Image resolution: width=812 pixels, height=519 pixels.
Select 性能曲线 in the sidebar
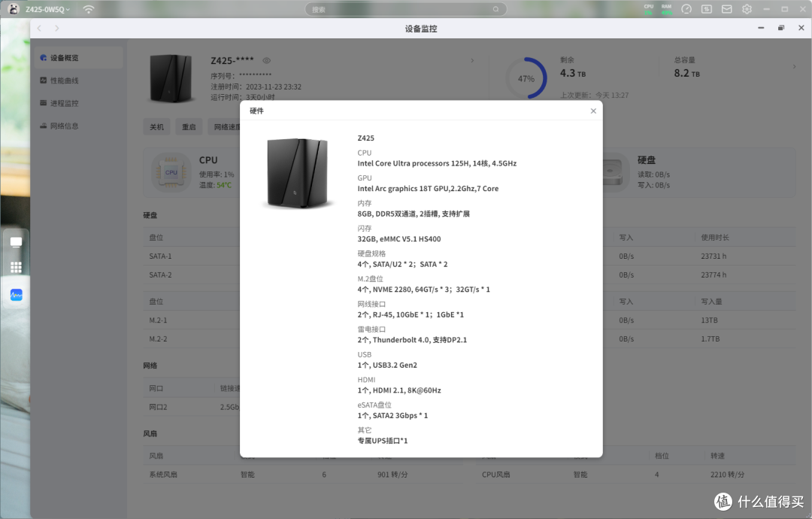click(x=79, y=80)
